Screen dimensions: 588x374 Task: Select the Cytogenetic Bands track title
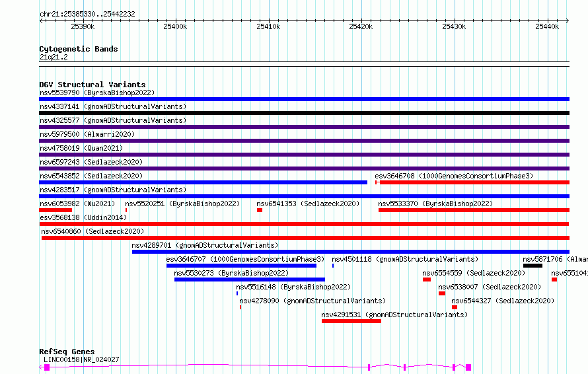[x=79, y=49]
